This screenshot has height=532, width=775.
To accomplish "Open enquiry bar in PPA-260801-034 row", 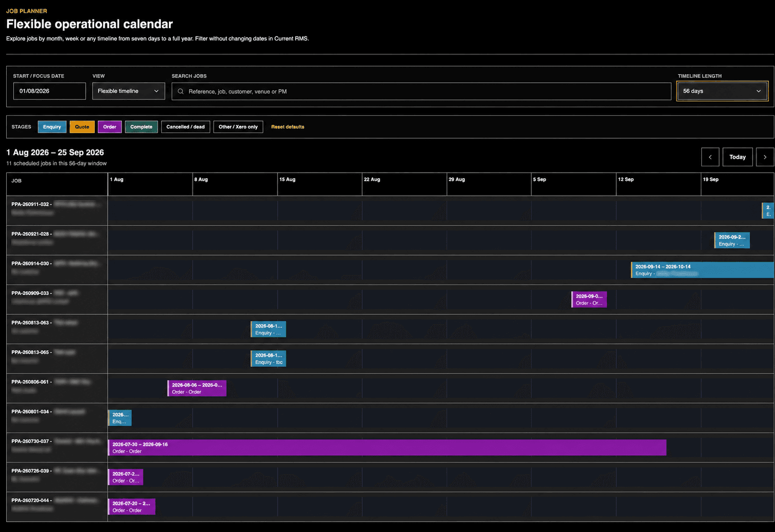I will 120,418.
